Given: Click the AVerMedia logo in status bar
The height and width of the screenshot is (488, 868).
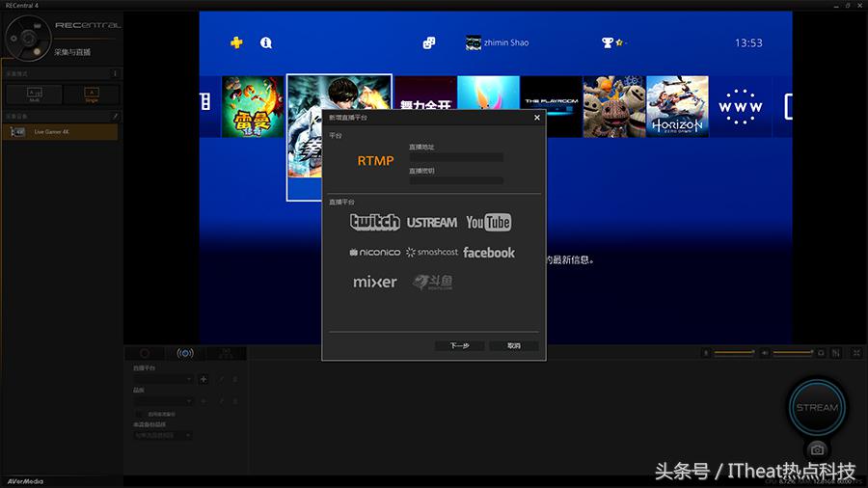Looking at the screenshot, I should click(x=25, y=481).
